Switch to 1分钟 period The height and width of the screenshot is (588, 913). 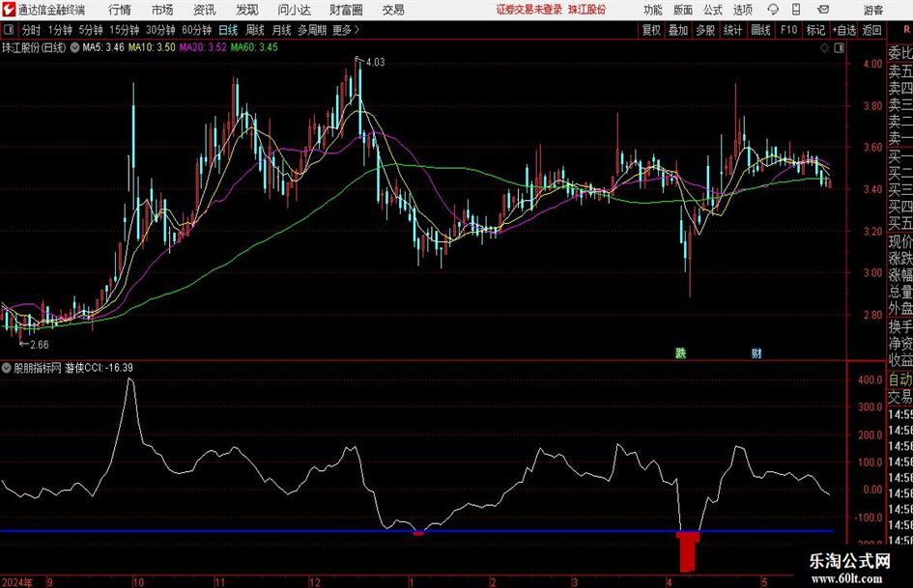click(59, 30)
